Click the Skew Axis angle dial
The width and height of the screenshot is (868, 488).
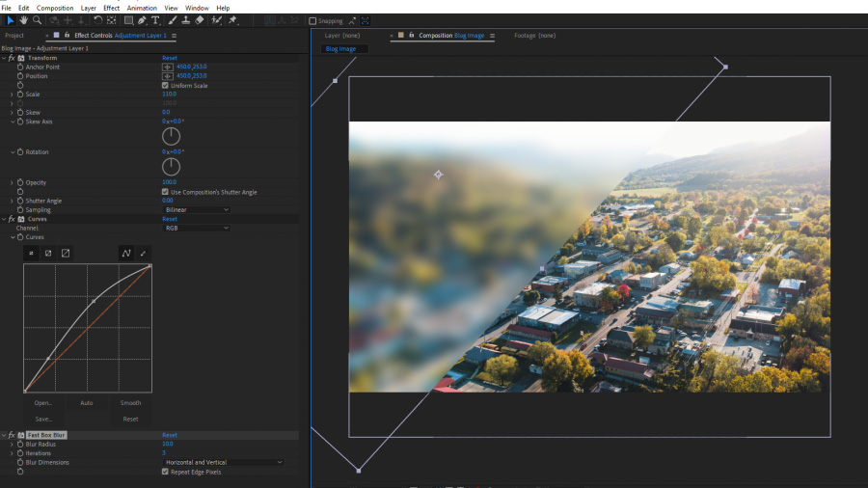[x=171, y=136]
